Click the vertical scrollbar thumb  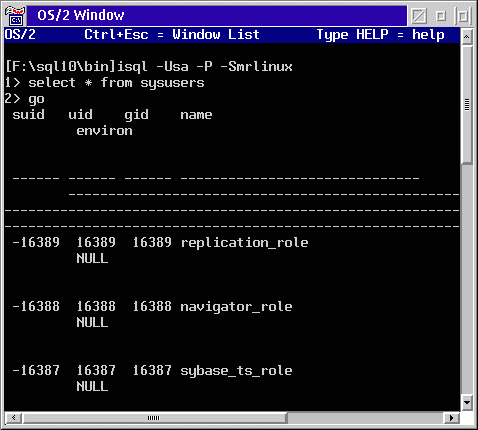tap(467, 105)
